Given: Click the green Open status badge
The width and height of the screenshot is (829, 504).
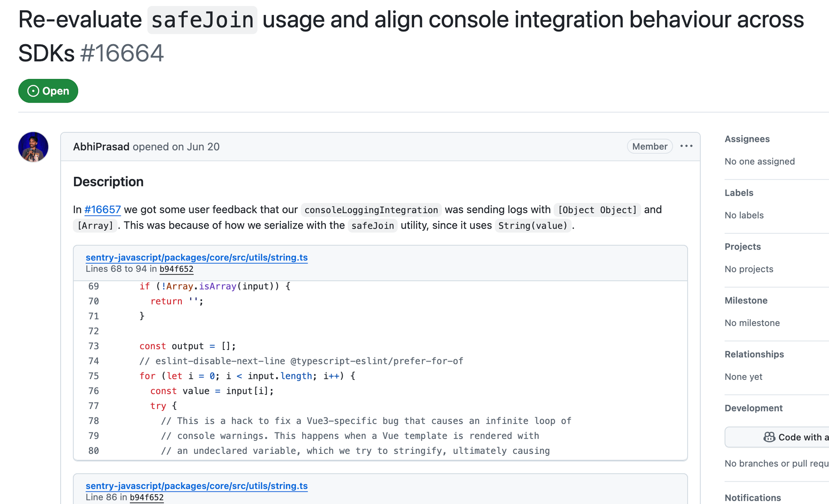Looking at the screenshot, I should 48,91.
